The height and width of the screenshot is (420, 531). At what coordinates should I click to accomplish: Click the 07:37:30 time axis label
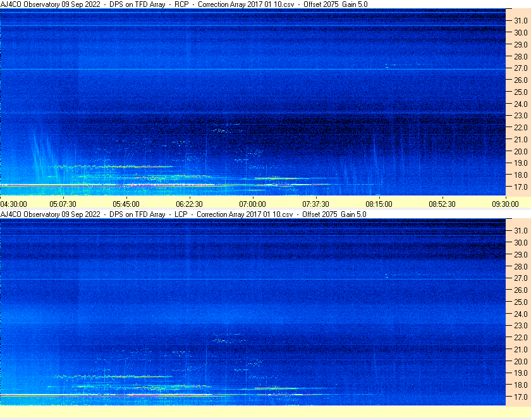pos(315,204)
